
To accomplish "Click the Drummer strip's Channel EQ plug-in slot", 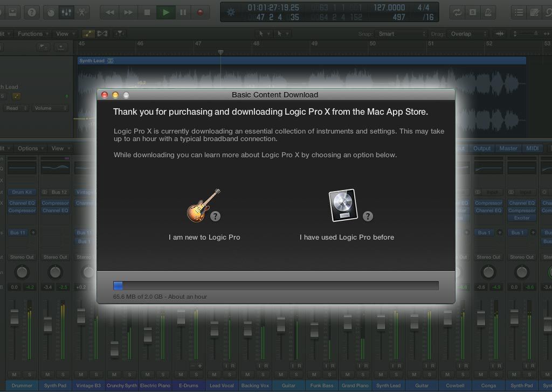I will pos(22,203).
